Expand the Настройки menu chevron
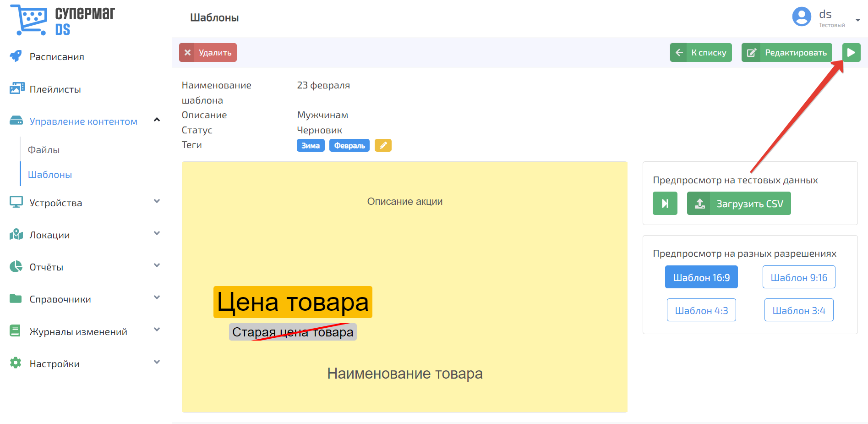The height and width of the screenshot is (424, 868). point(157,363)
